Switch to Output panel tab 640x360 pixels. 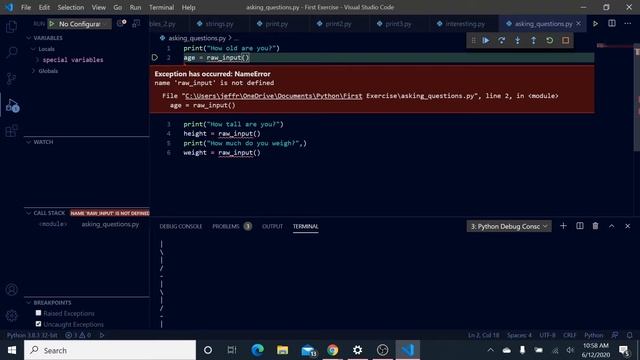pyautogui.click(x=273, y=227)
